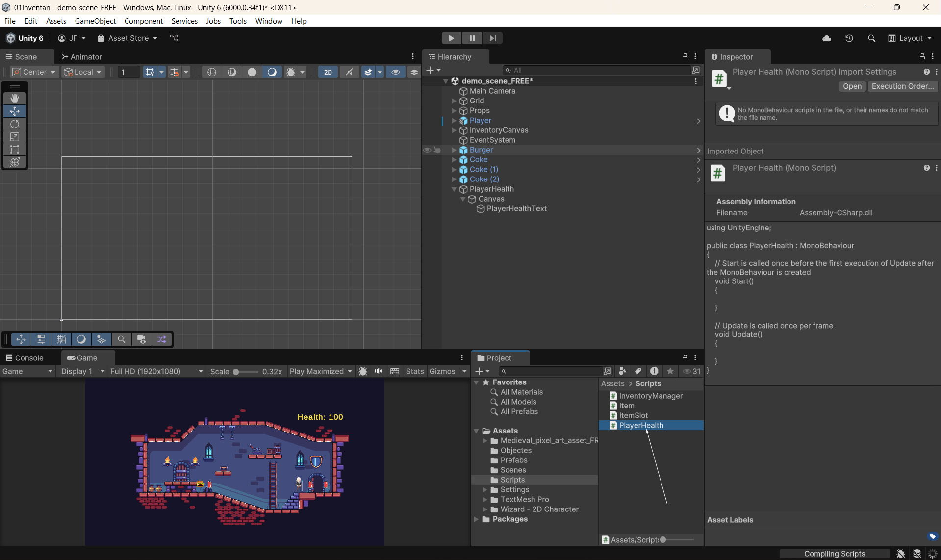Toggle 2D mode in Scene view
Image resolution: width=941 pixels, height=560 pixels.
pyautogui.click(x=328, y=72)
